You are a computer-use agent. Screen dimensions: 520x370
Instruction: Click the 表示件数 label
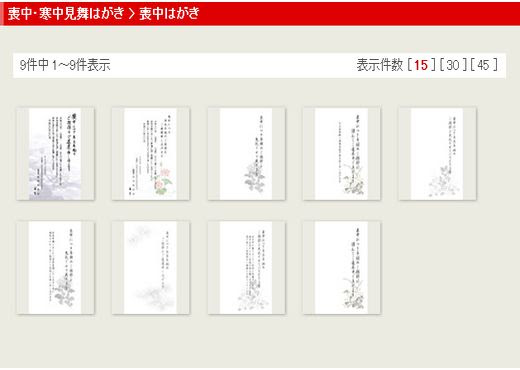[380, 65]
